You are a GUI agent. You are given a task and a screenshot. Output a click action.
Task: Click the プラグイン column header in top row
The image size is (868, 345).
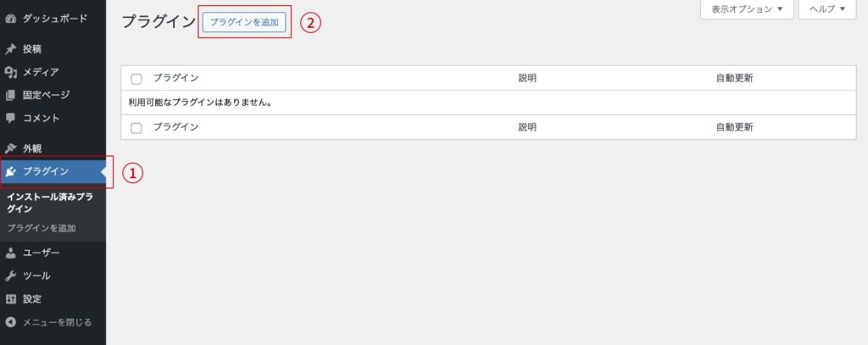[175, 78]
